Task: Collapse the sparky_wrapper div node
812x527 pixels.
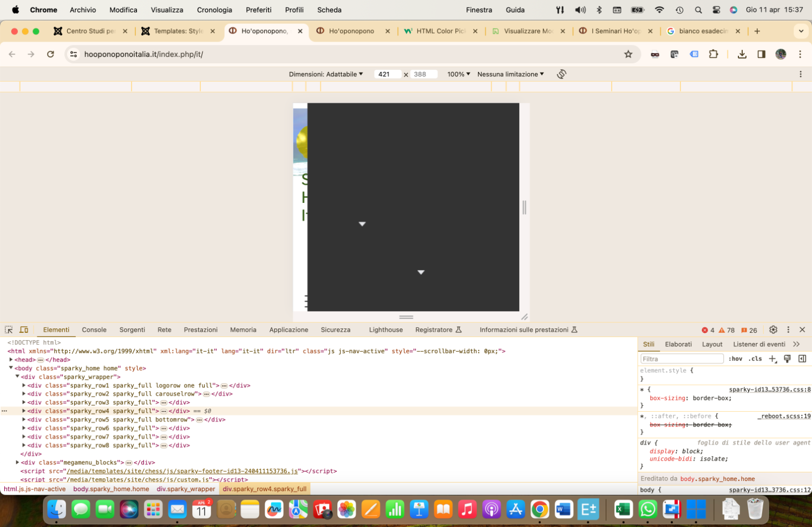Action: [x=17, y=377]
